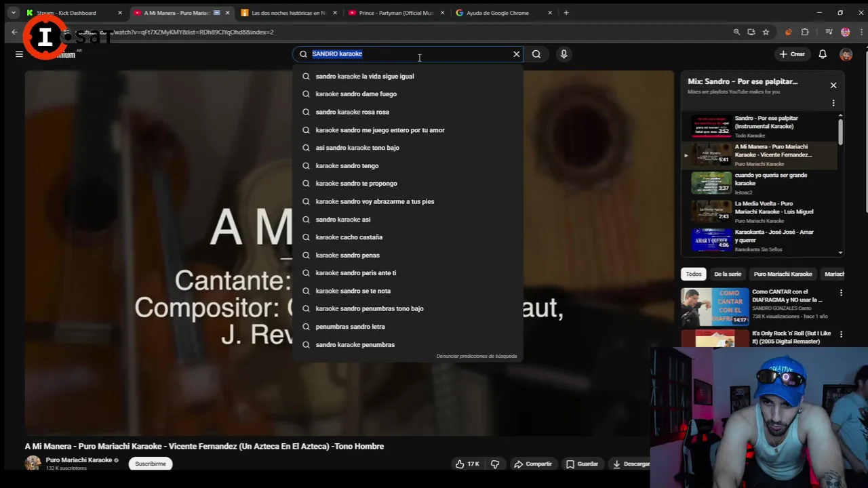
Task: Click Denunciar predicciones de búsqueda link
Action: pos(477,356)
